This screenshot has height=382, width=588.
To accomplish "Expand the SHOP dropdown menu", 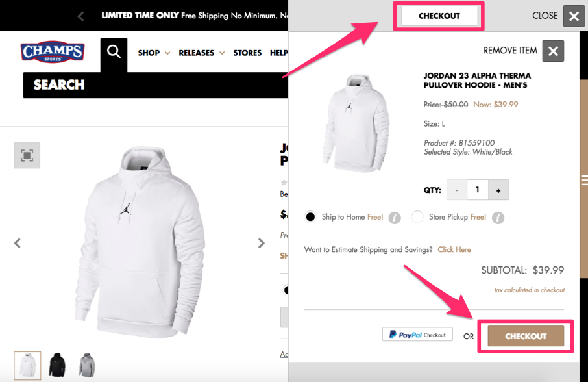I will click(x=149, y=53).
